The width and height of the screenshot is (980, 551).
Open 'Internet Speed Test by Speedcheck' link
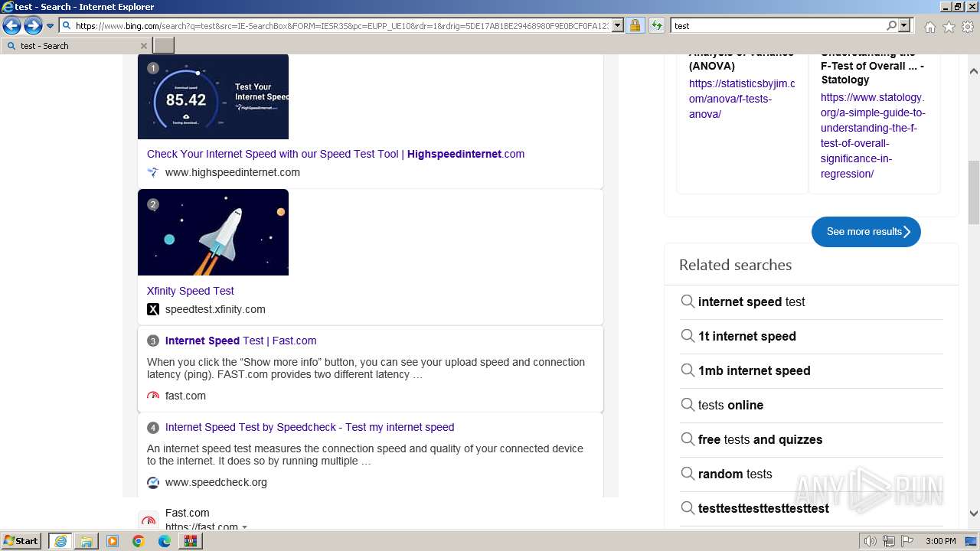point(309,427)
